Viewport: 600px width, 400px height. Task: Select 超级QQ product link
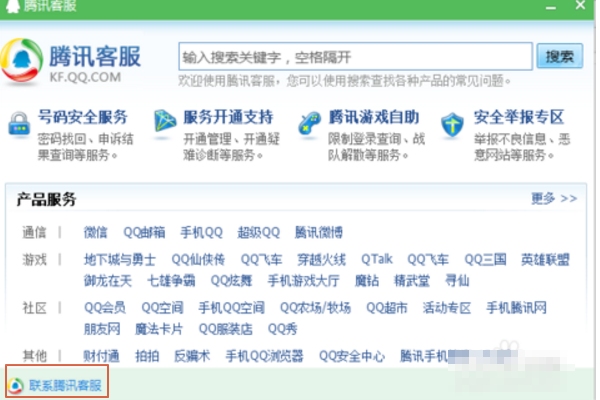click(x=259, y=232)
